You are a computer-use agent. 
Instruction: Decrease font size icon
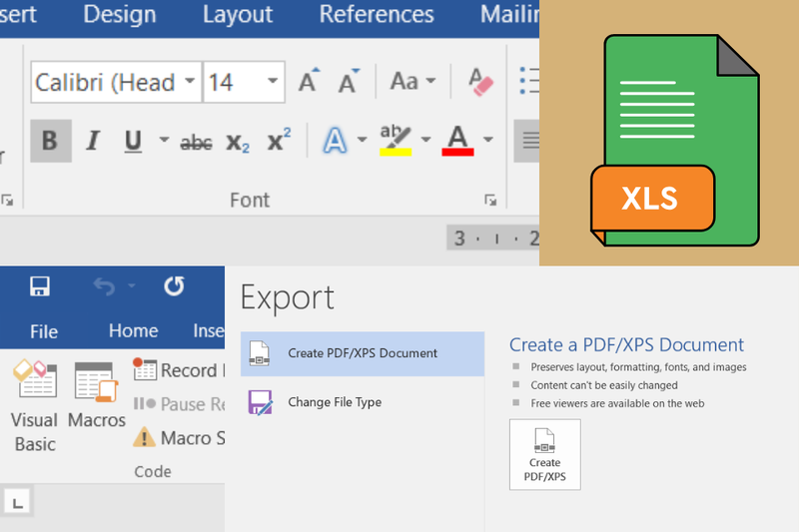tap(349, 82)
